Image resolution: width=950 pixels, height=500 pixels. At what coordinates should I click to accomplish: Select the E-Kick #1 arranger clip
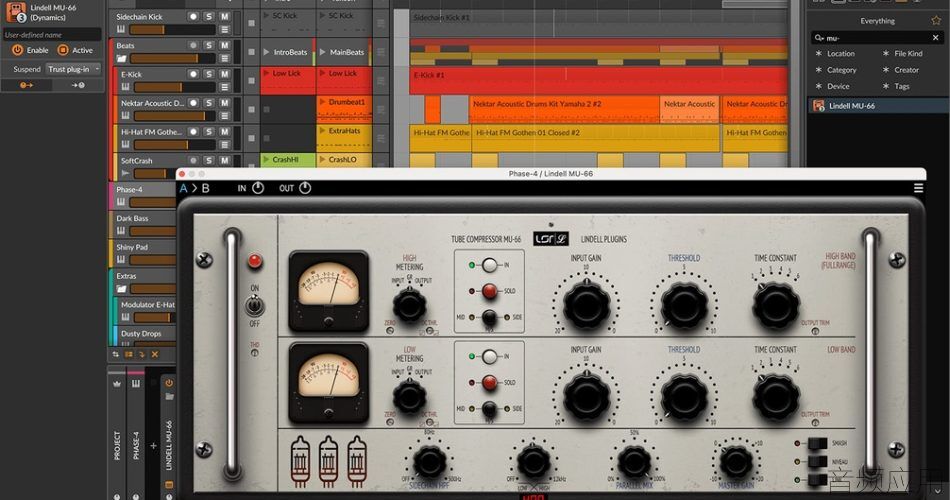click(x=599, y=81)
